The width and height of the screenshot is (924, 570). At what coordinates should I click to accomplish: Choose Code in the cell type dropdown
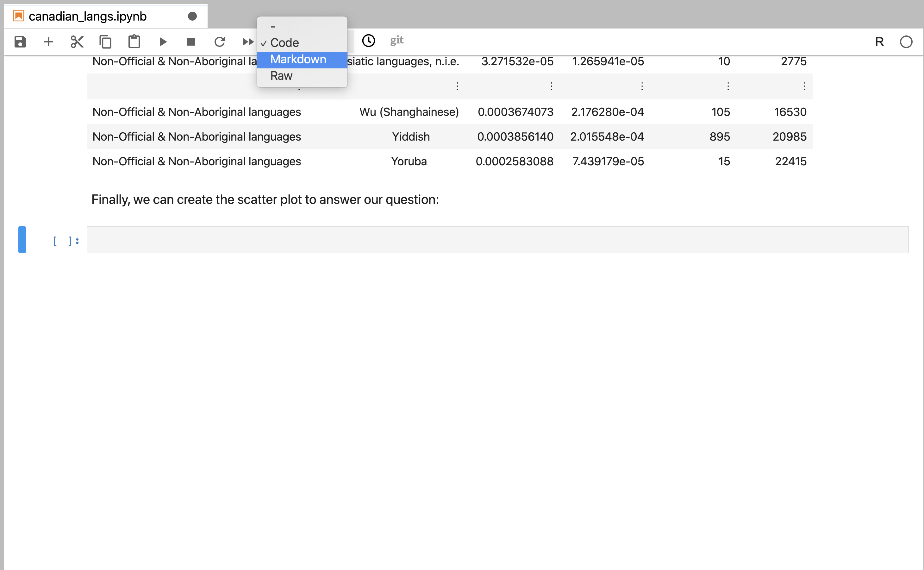(302, 43)
